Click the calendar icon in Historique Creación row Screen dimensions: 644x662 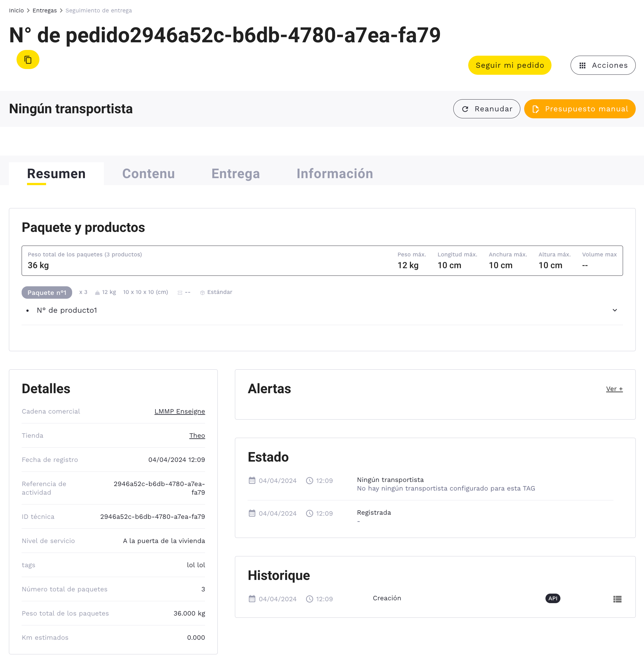(x=252, y=599)
